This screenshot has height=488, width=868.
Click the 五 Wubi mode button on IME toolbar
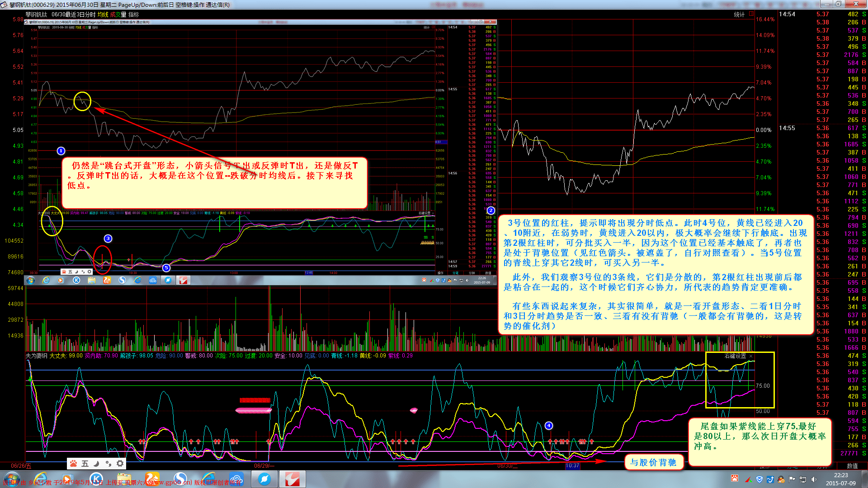tap(85, 464)
